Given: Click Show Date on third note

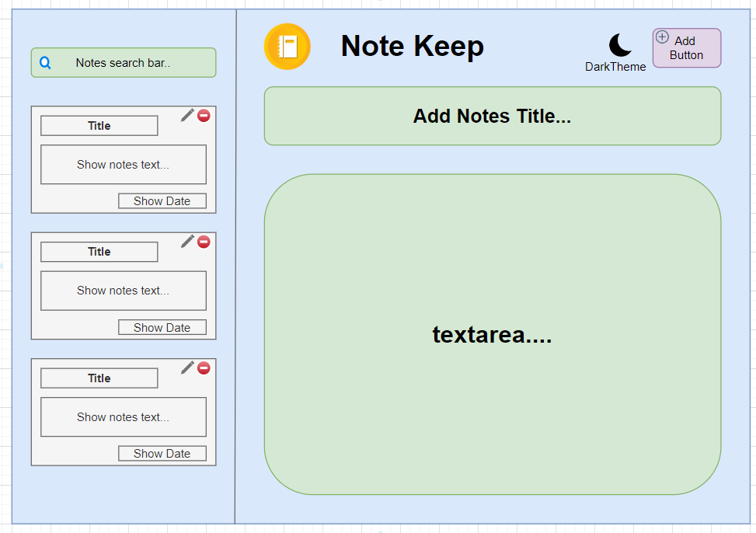Looking at the screenshot, I should tap(162, 454).
